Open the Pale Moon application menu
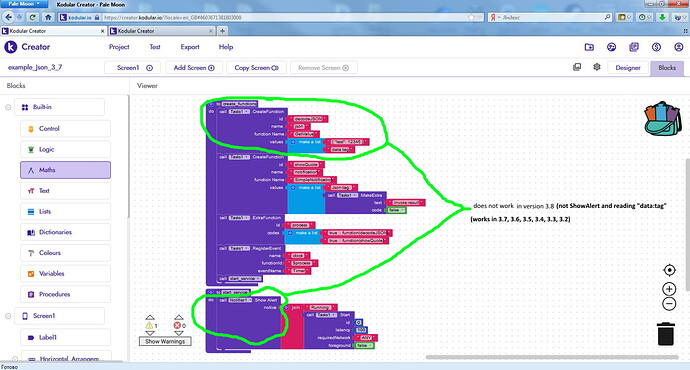Viewport: 690px width, 370px height. click(24, 4)
